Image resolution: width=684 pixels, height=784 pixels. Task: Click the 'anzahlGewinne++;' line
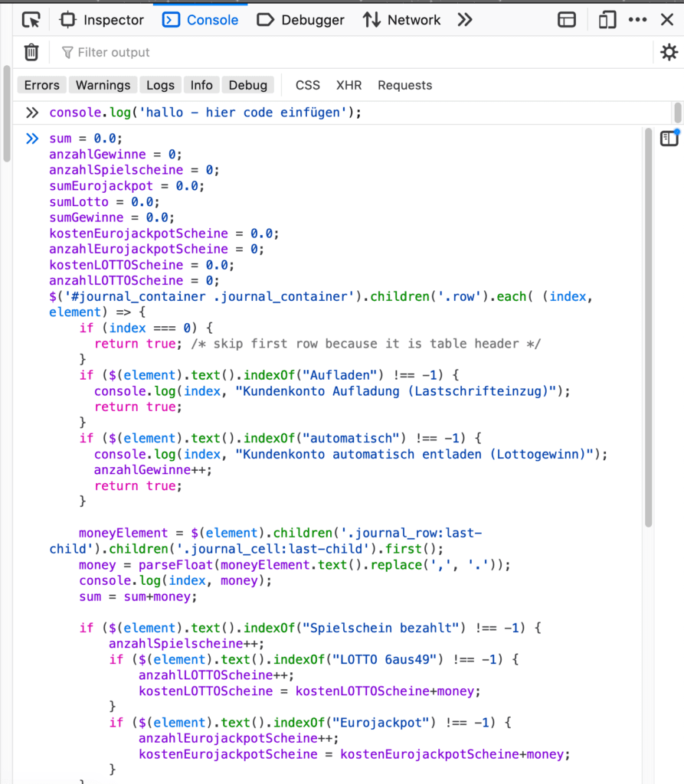(152, 470)
